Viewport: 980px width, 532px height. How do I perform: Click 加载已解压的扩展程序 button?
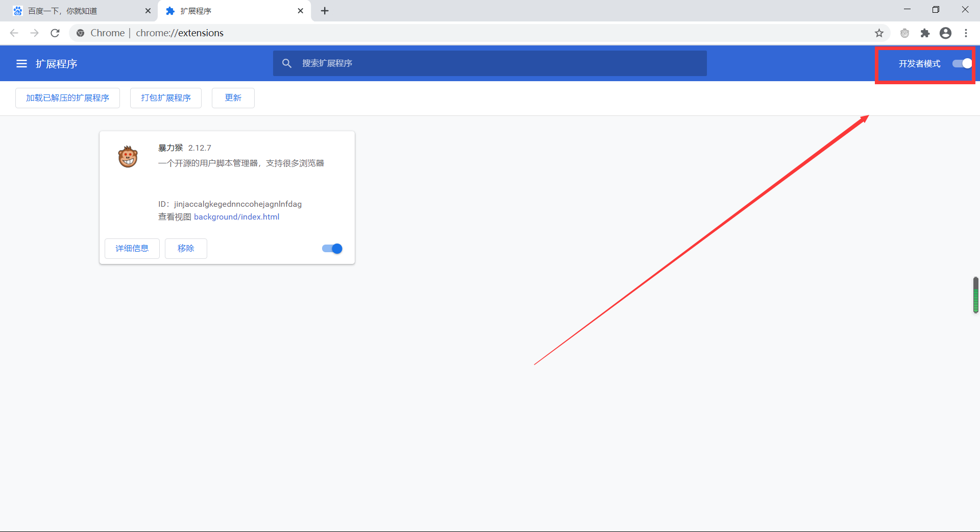67,98
